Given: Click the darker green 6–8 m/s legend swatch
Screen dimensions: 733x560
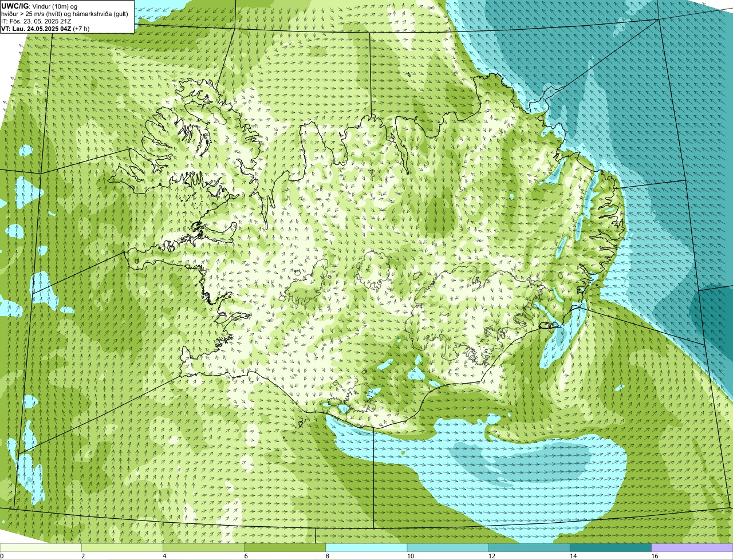Looking at the screenshot, I should tap(285, 547).
